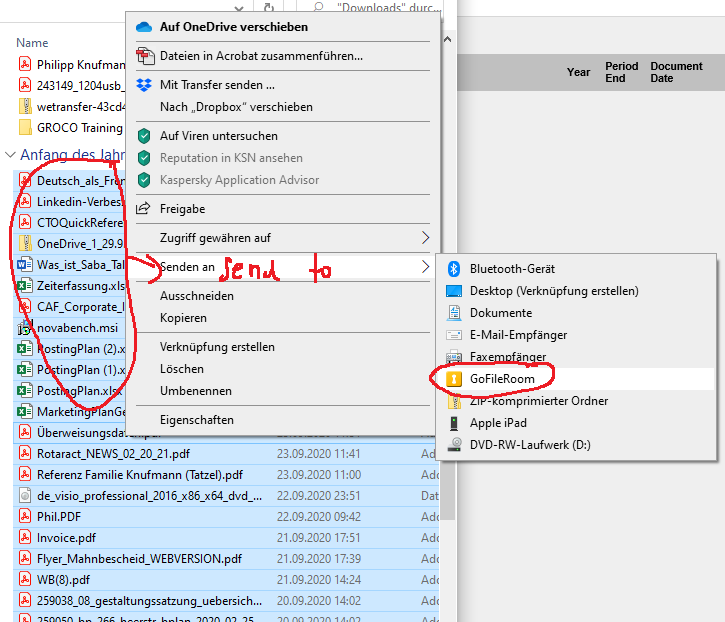725x622 pixels.
Task: Select Dateien in Acrobat zusammenführen
Action: pyautogui.click(x=283, y=56)
